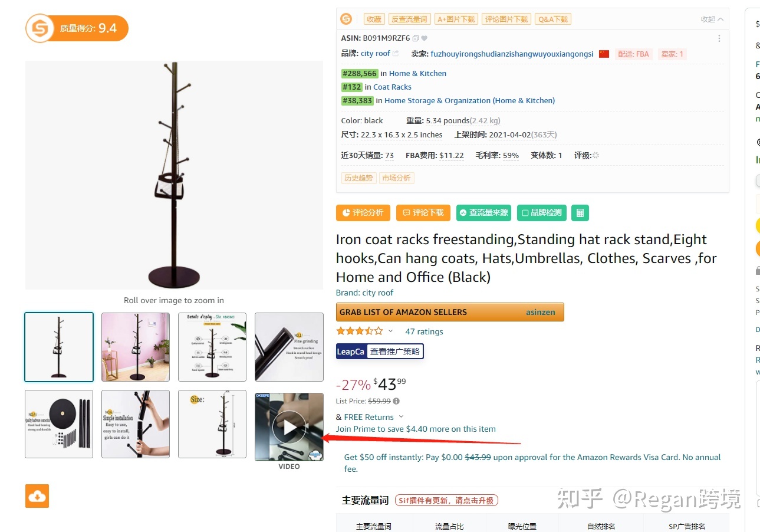
Task: Expand the star rating dropdown arrow
Action: click(x=390, y=331)
